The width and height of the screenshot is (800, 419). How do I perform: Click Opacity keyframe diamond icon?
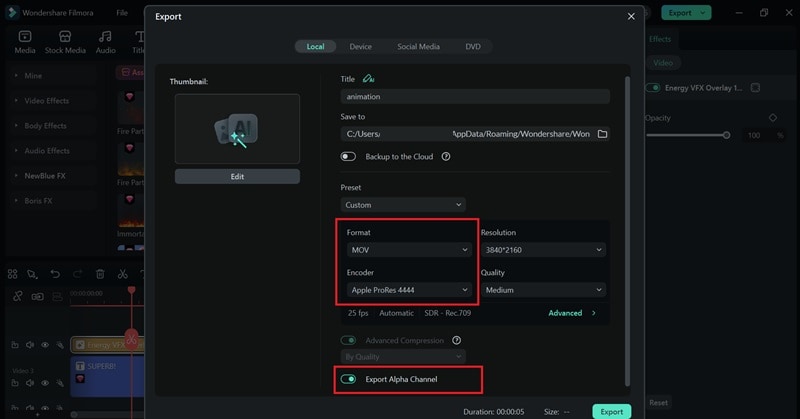[x=773, y=118]
